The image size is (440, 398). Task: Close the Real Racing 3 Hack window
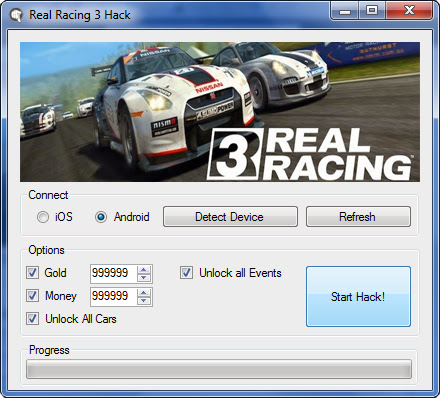[410, 11]
